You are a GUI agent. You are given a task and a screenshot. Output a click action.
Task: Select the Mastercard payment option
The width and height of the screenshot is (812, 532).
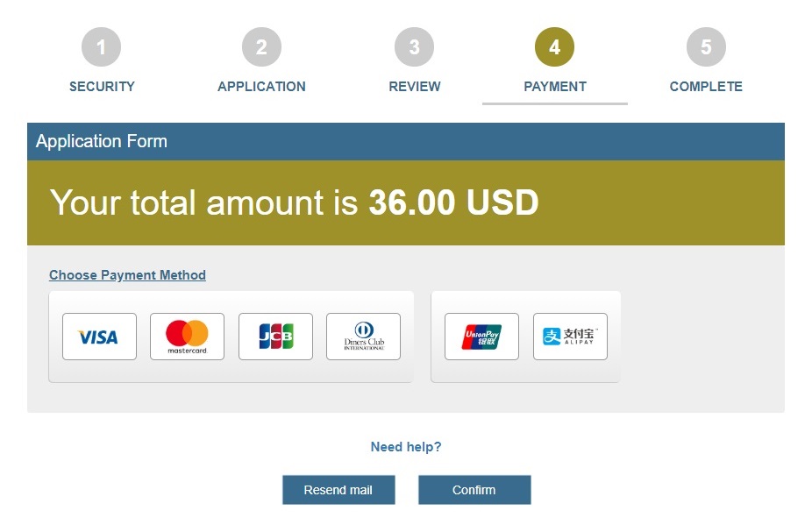pos(187,336)
